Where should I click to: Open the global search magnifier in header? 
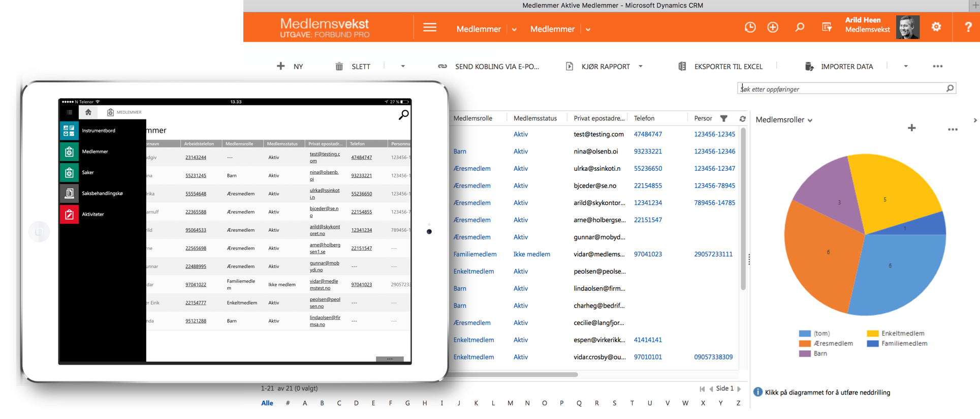click(x=800, y=27)
